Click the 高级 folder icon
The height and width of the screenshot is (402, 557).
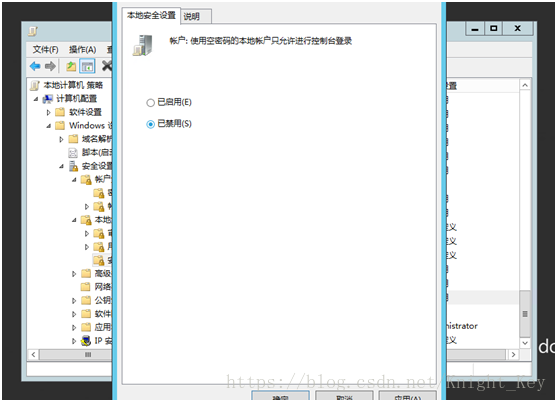click(86, 273)
